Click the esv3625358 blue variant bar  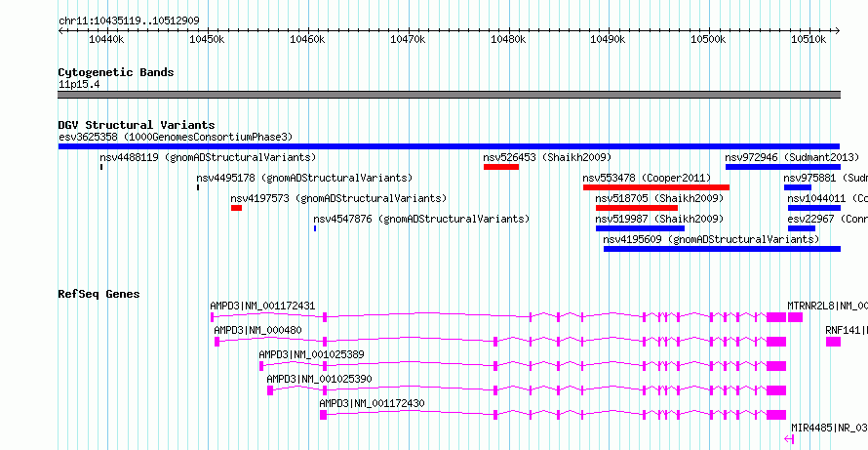(x=449, y=146)
